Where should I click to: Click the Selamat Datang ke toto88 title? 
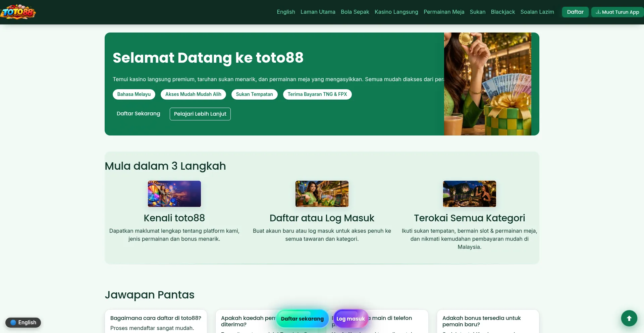point(208,58)
